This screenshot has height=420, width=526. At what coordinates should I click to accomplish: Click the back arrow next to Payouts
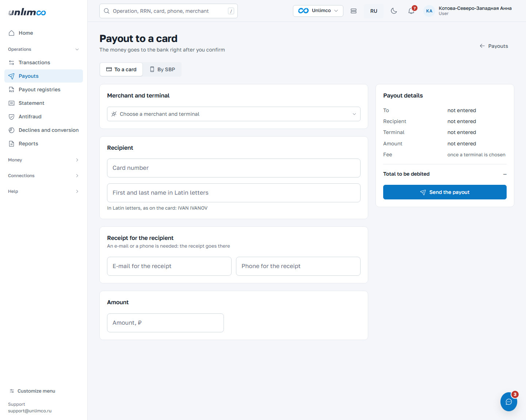(x=482, y=46)
